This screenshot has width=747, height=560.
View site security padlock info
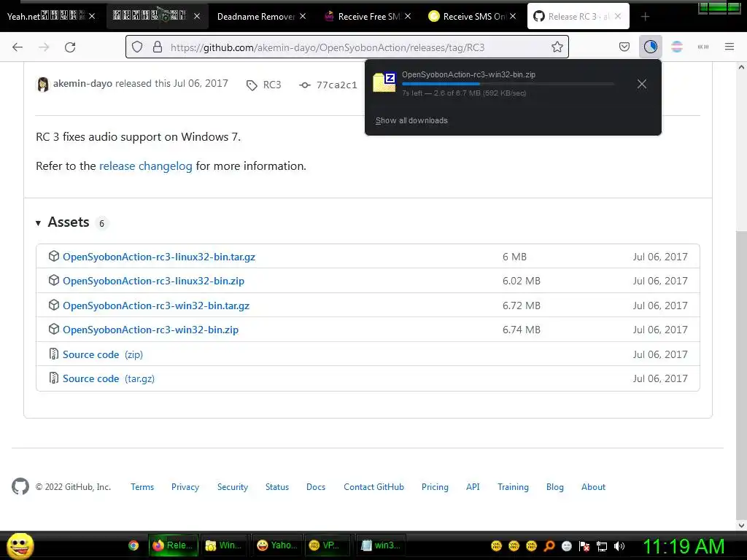point(158,47)
